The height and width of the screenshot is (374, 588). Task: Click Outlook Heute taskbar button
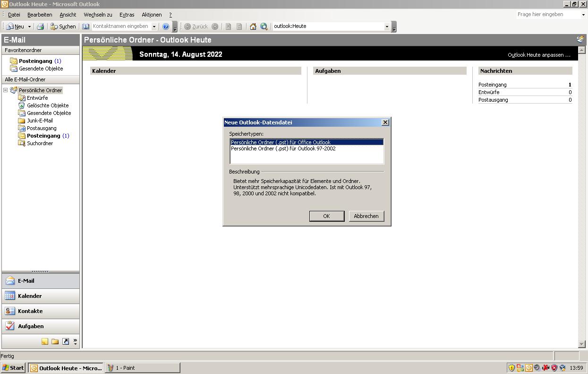click(x=66, y=368)
